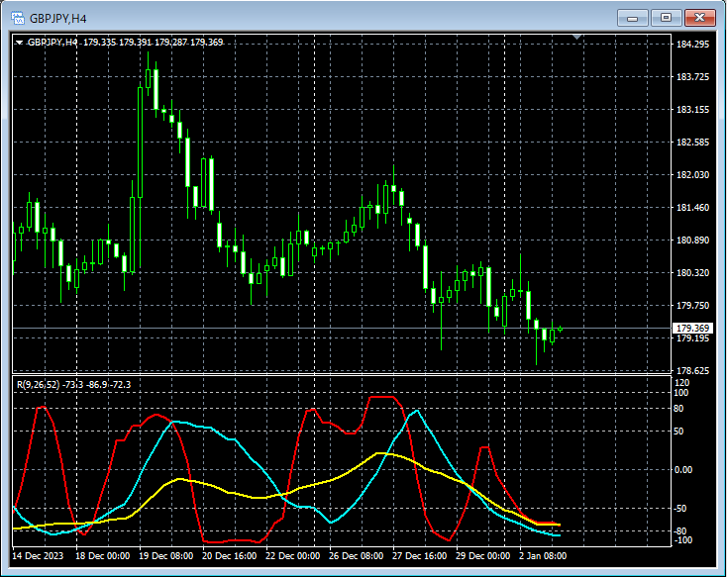Click the -50 level on indicator scale
728x577 pixels.
tap(679, 509)
